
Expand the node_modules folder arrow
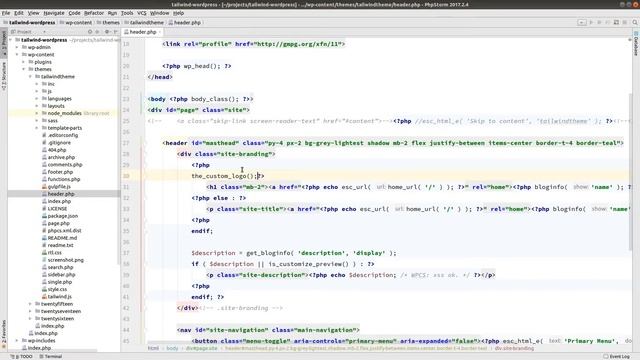pos(37,113)
